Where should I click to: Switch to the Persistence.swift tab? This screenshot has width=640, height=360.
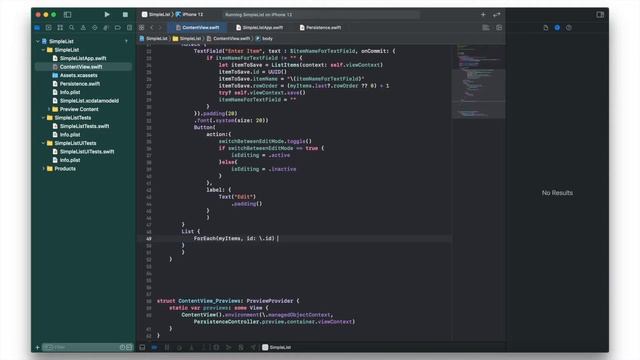(320, 28)
